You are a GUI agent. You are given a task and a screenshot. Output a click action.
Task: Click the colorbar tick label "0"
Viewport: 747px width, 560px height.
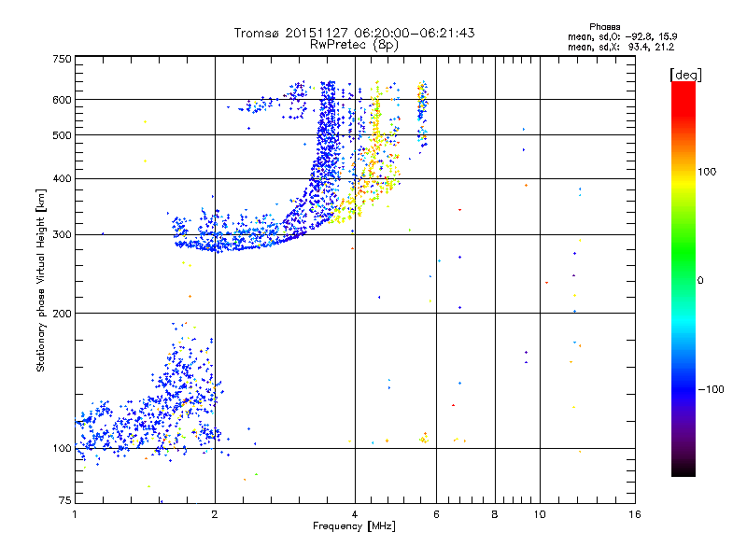pos(700,280)
